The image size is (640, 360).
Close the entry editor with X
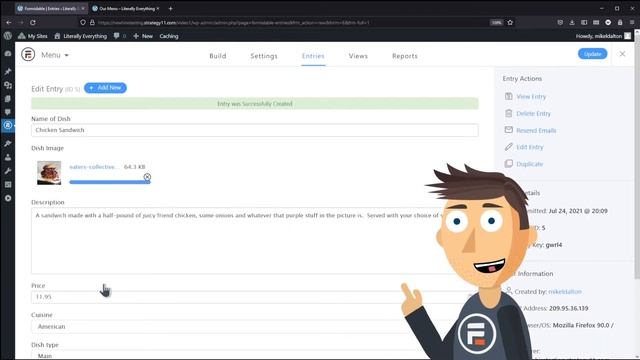click(x=622, y=54)
